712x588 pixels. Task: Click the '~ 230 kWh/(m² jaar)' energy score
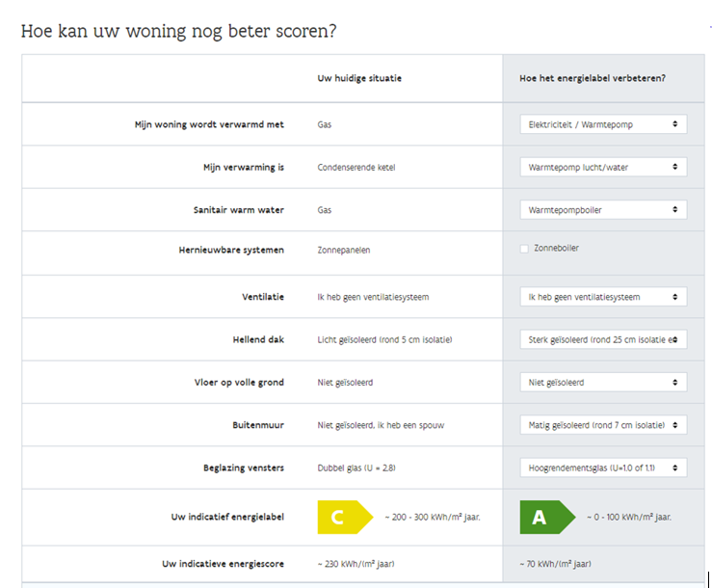[x=356, y=564]
